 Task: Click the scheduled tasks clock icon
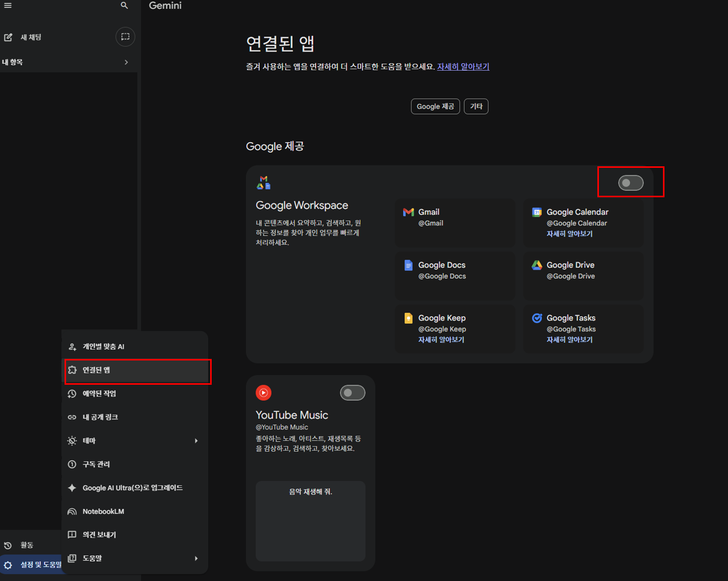[72, 394]
